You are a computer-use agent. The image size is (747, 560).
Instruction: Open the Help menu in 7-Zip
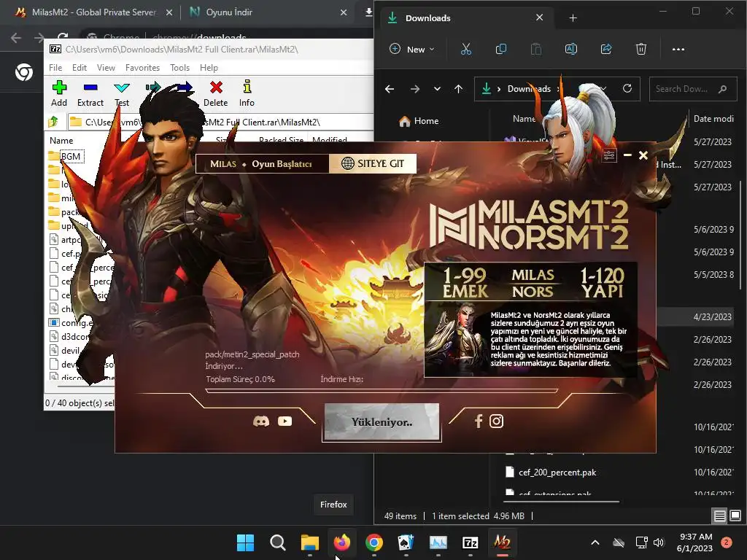(x=209, y=68)
